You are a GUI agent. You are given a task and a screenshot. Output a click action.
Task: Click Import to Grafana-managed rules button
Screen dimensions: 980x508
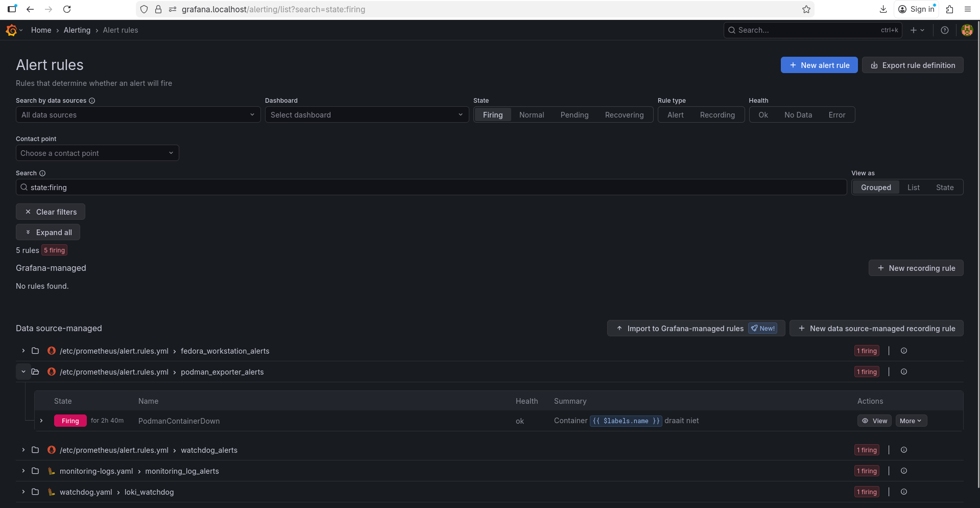pos(696,328)
